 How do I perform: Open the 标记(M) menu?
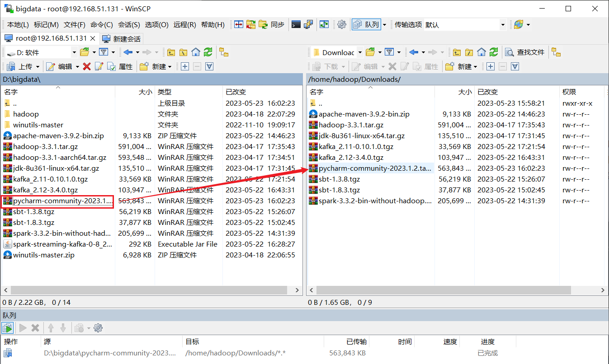coord(46,25)
